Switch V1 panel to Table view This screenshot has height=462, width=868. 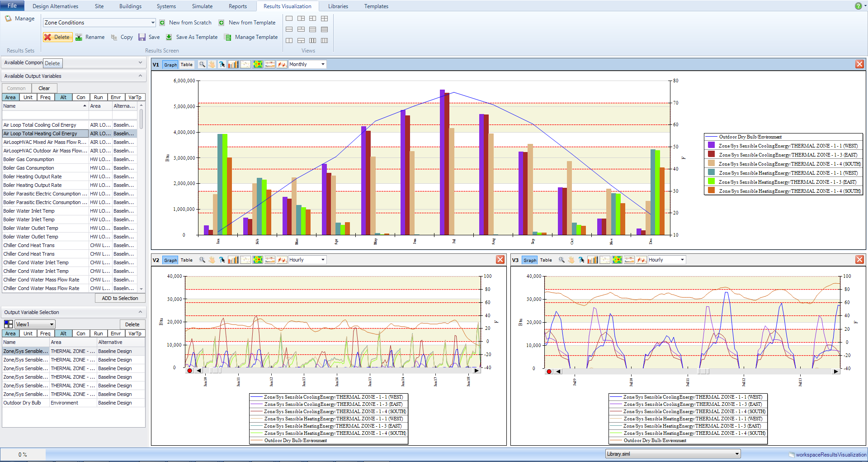187,65
